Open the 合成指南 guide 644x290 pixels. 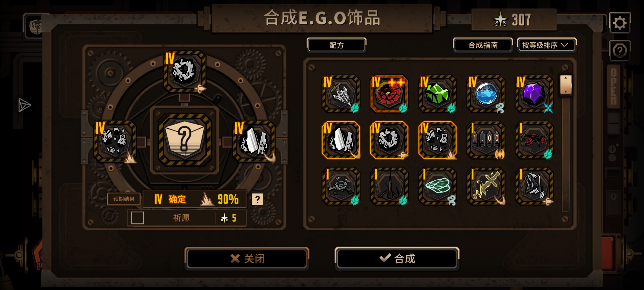pyautogui.click(x=483, y=45)
